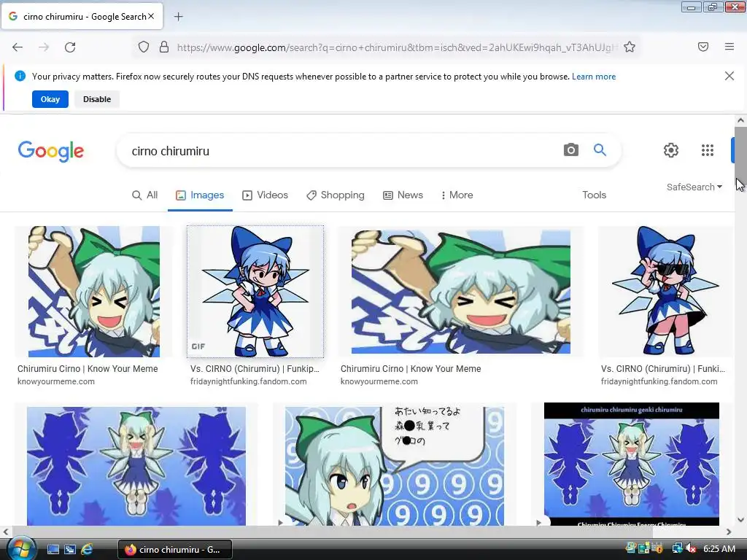Click the muted volume tray icon

tap(692, 548)
